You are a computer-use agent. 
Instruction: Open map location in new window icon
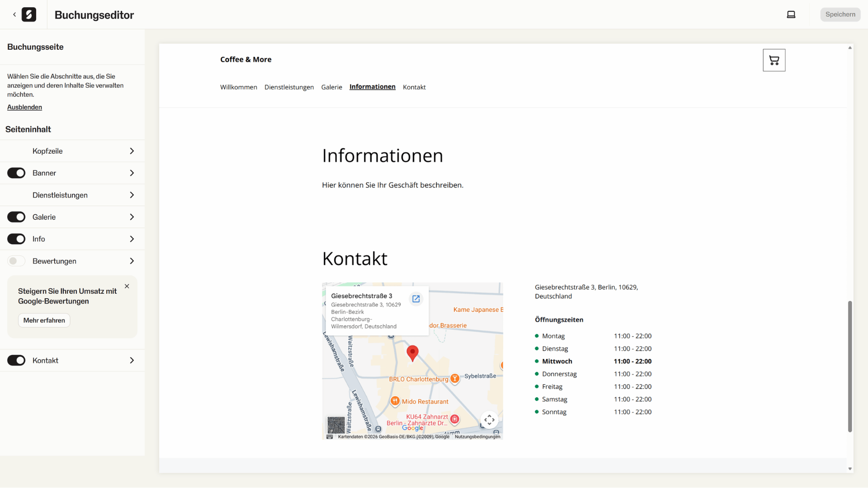click(416, 299)
